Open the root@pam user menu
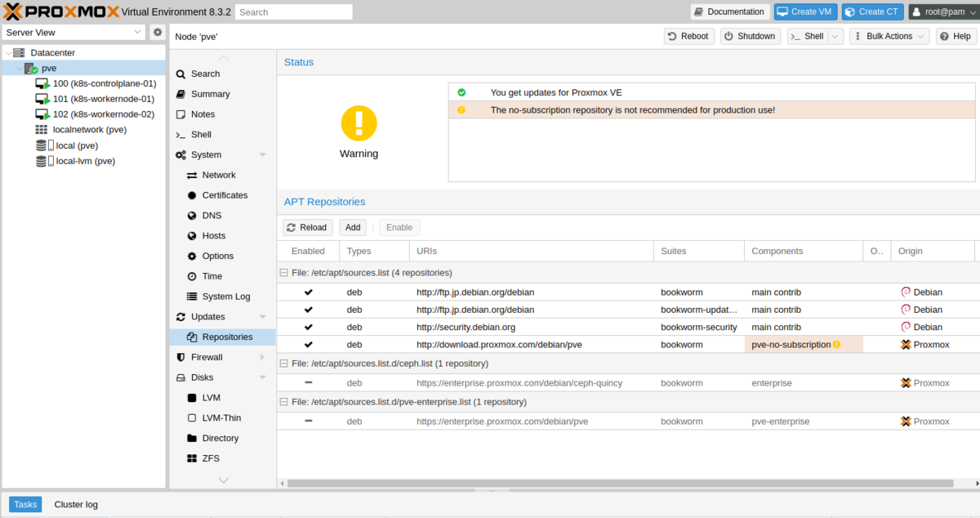The height and width of the screenshot is (518, 980). (x=942, y=11)
